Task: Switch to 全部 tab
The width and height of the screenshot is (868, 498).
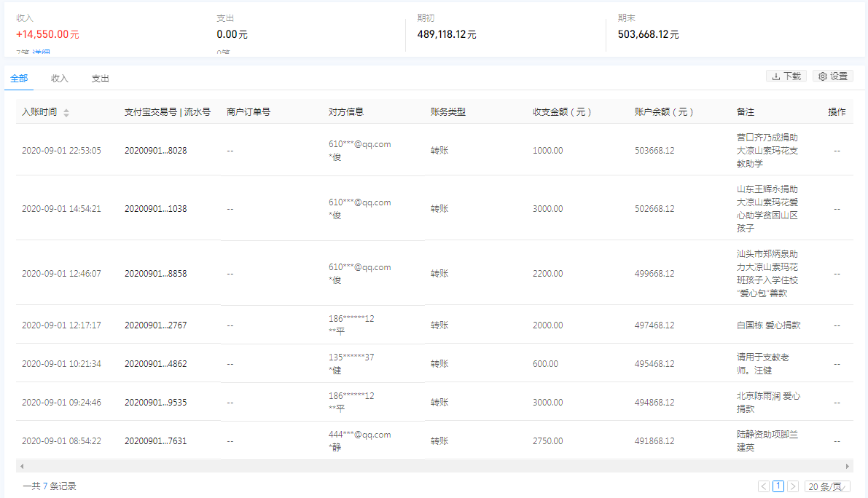Action: tap(19, 79)
